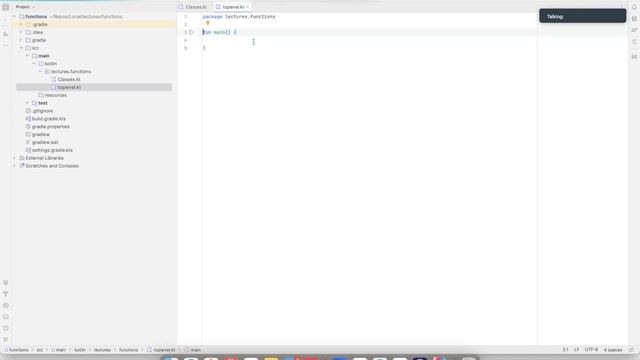Click the 'package lectures.functions' code line
Image resolution: width=640 pixels, height=360 pixels.
pos(239,17)
